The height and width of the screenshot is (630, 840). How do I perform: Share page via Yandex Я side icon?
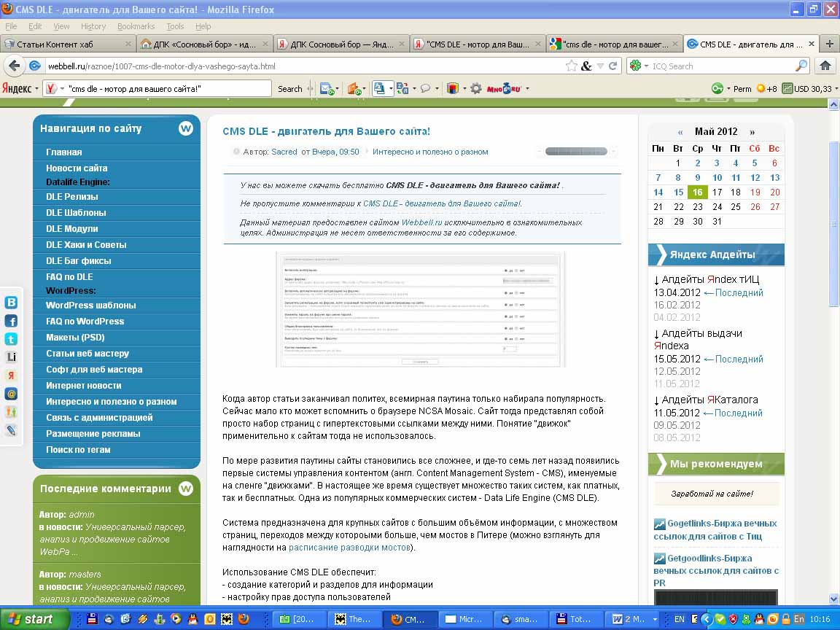coord(11,376)
